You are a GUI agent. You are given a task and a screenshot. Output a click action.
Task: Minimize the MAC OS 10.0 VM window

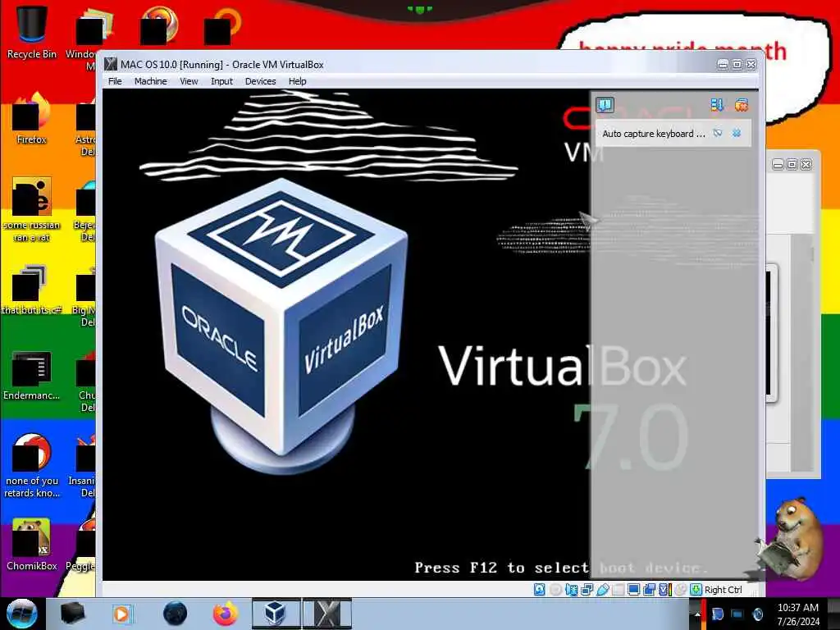pyautogui.click(x=723, y=64)
